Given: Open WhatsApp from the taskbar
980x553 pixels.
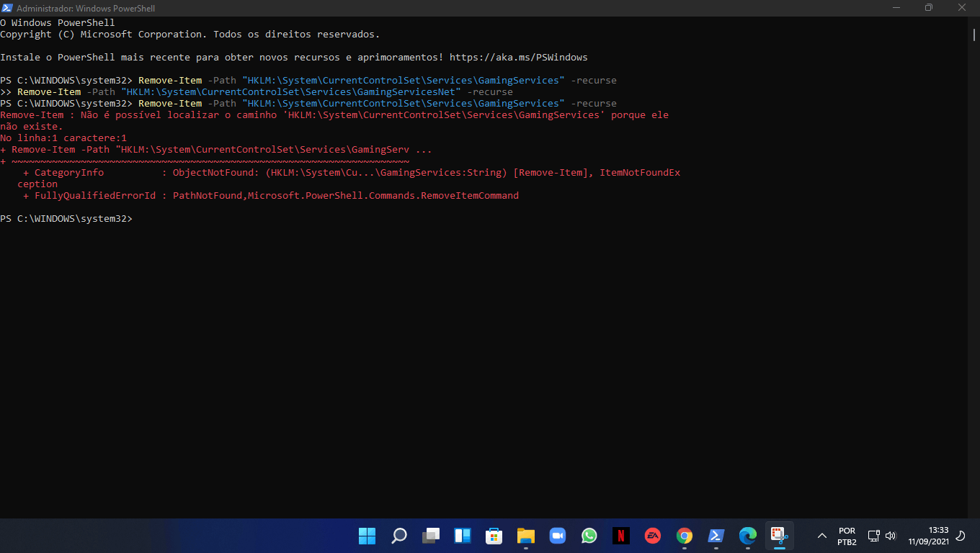Looking at the screenshot, I should click(x=589, y=536).
